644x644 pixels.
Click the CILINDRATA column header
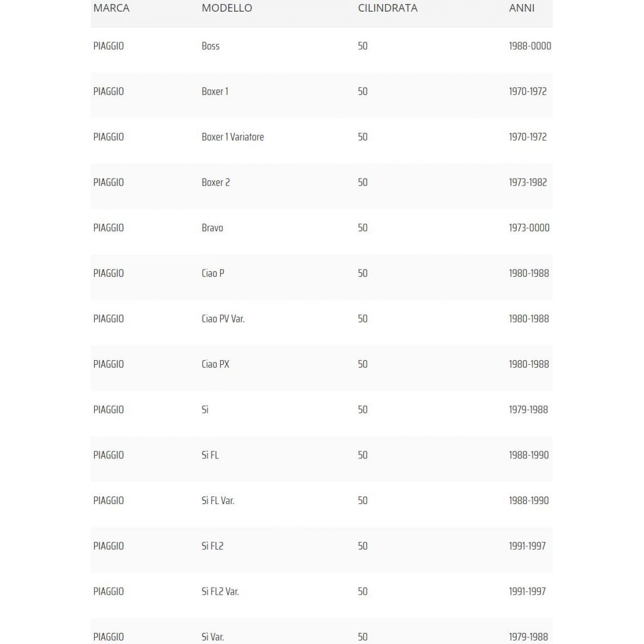coord(388,8)
